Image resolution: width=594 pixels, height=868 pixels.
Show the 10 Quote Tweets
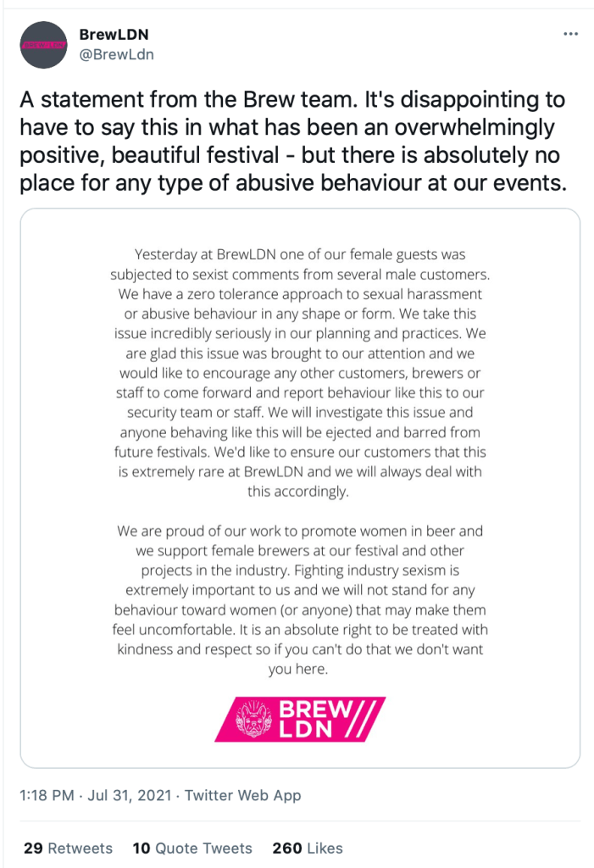[x=192, y=848]
